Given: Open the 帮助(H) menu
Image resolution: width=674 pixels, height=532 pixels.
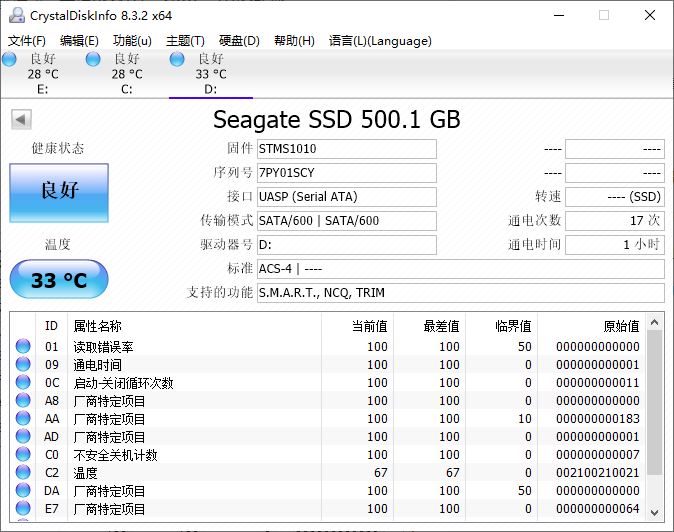Looking at the screenshot, I should (294, 41).
